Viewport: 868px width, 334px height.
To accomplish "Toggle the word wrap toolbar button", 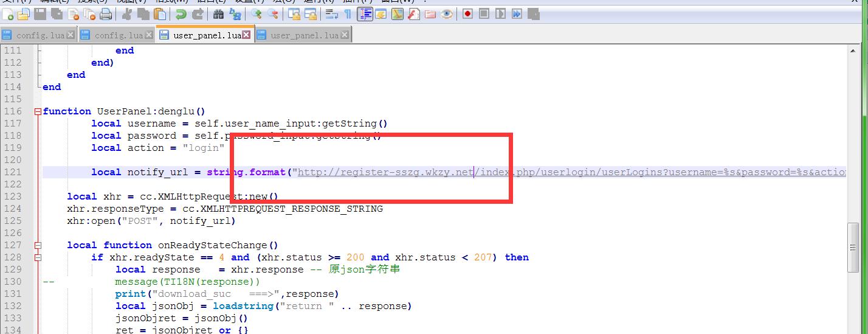I will point(331,14).
